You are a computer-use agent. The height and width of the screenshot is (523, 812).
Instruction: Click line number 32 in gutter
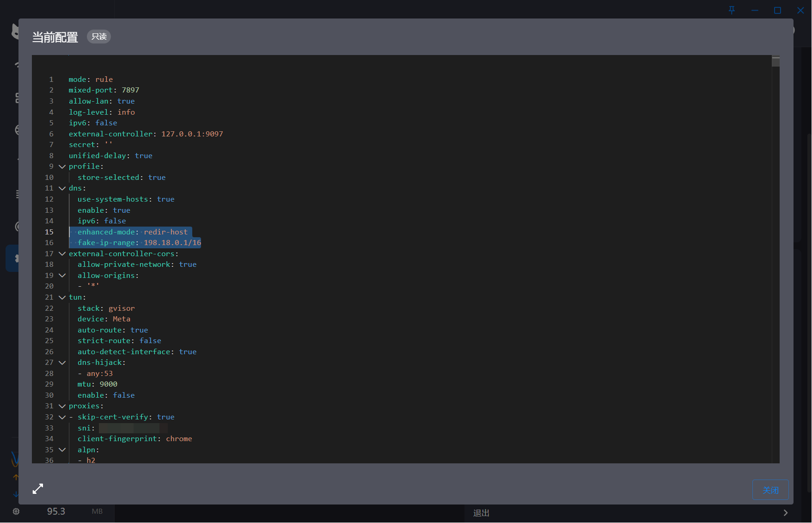49,417
